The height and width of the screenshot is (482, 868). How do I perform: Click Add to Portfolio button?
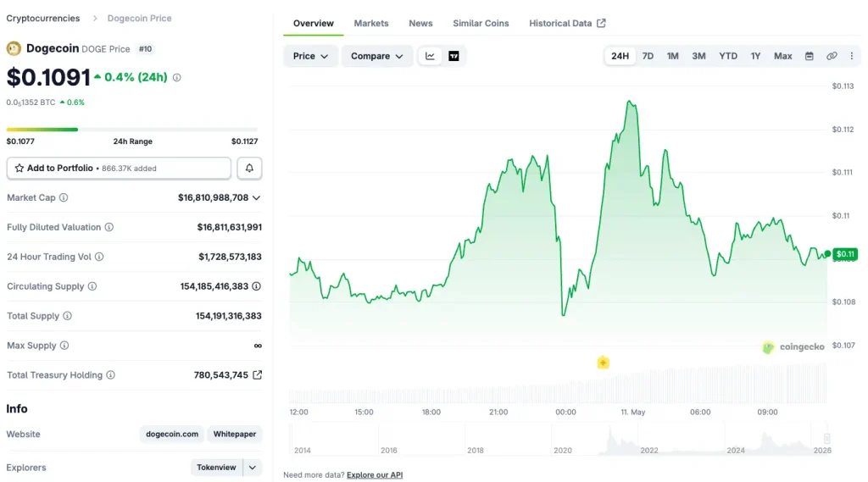click(x=119, y=169)
